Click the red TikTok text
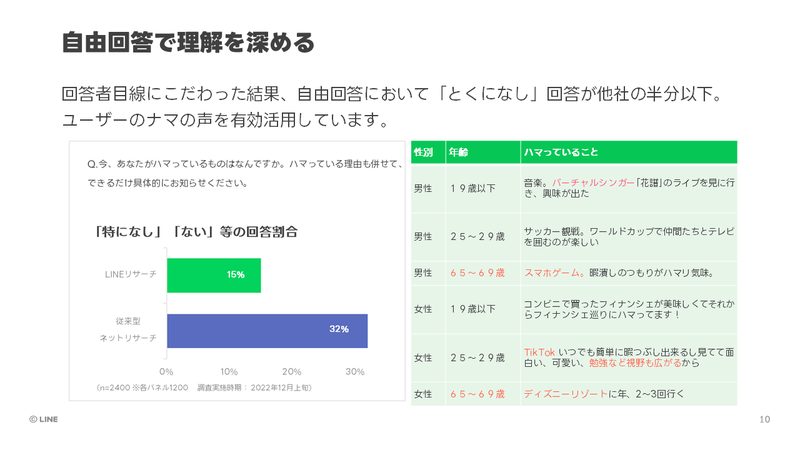The height and width of the screenshot is (450, 800). click(x=539, y=352)
